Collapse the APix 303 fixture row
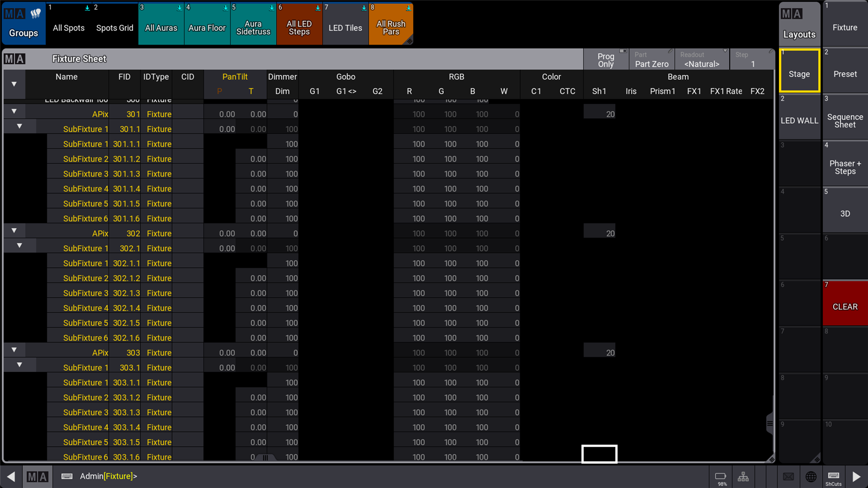The image size is (868, 488). 14,350
